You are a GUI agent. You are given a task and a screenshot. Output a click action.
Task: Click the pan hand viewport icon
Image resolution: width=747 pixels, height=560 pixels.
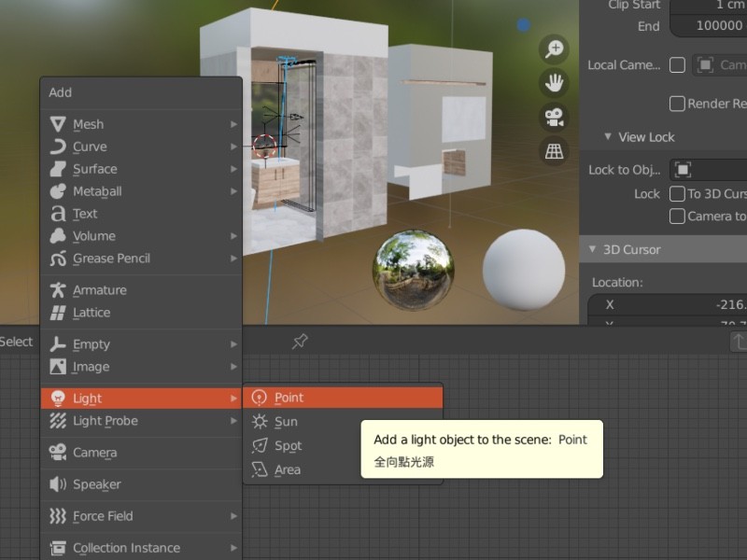555,83
